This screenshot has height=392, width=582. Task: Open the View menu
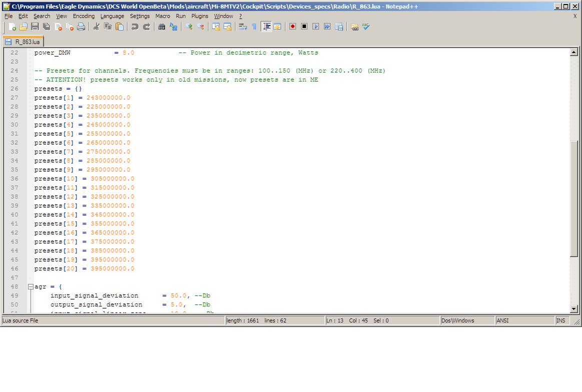62,16
